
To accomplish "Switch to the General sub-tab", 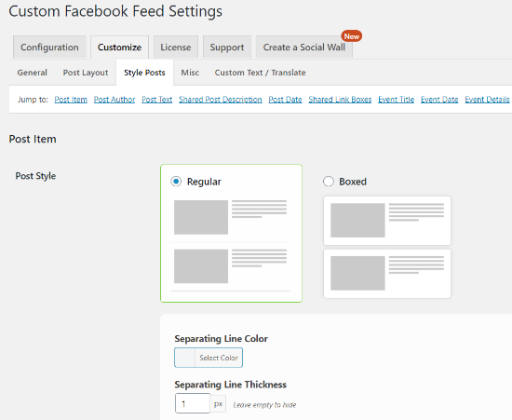I will [32, 73].
